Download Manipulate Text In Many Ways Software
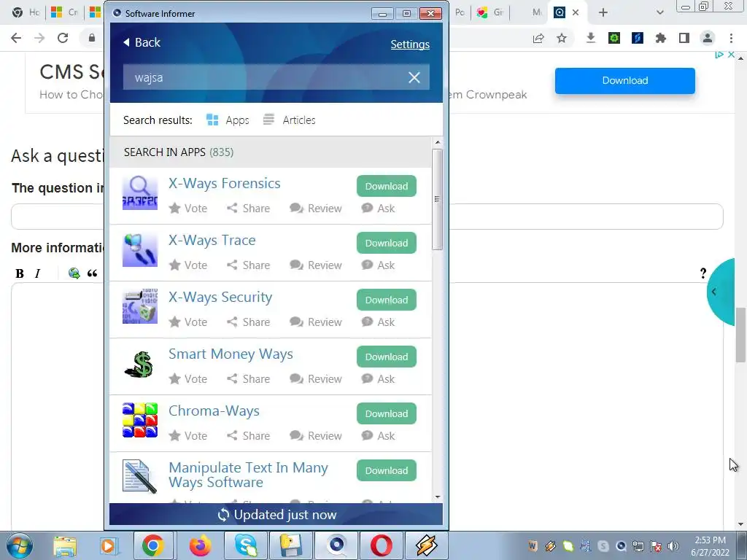 click(x=387, y=470)
